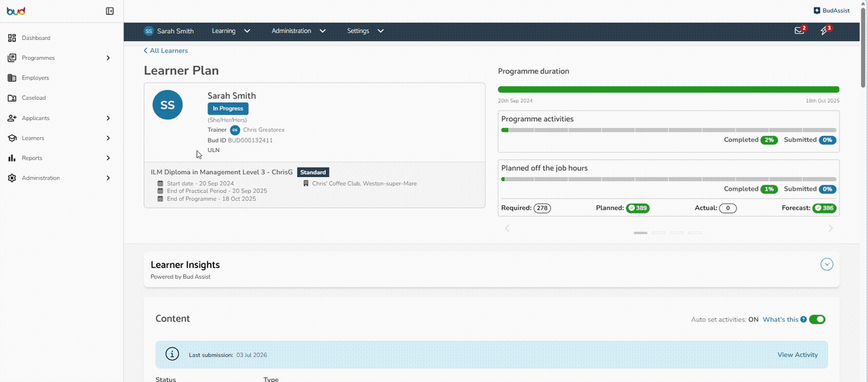Click the BudAssist icon at top right
The height and width of the screenshot is (382, 868).
coord(817,10)
